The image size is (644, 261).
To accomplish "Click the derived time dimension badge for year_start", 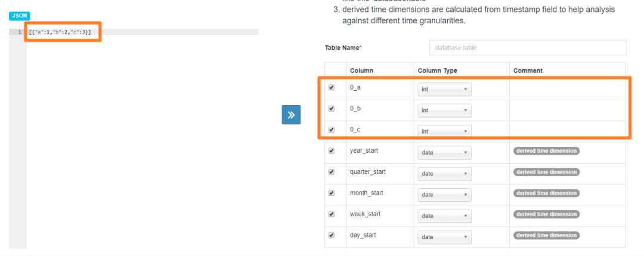I will coord(546,151).
